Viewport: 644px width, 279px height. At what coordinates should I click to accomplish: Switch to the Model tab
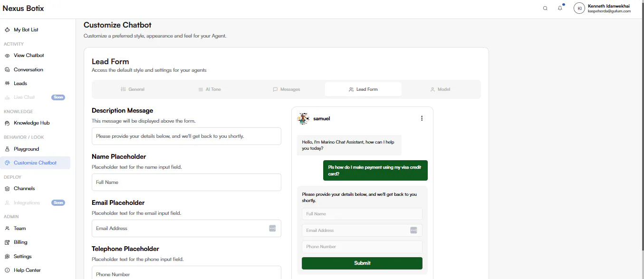coord(440,89)
